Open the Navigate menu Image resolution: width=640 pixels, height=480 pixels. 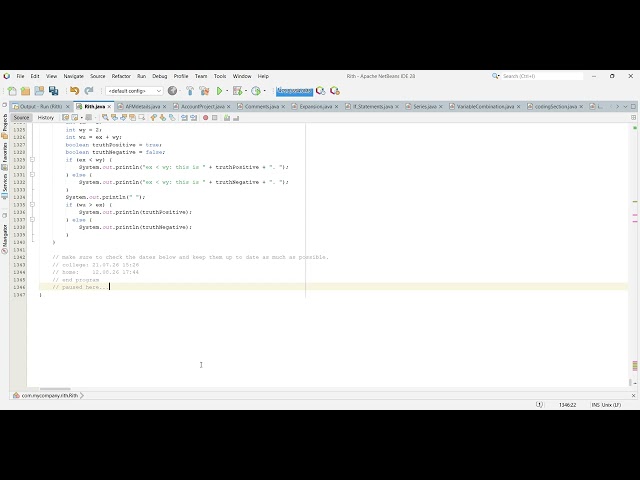[x=73, y=76]
